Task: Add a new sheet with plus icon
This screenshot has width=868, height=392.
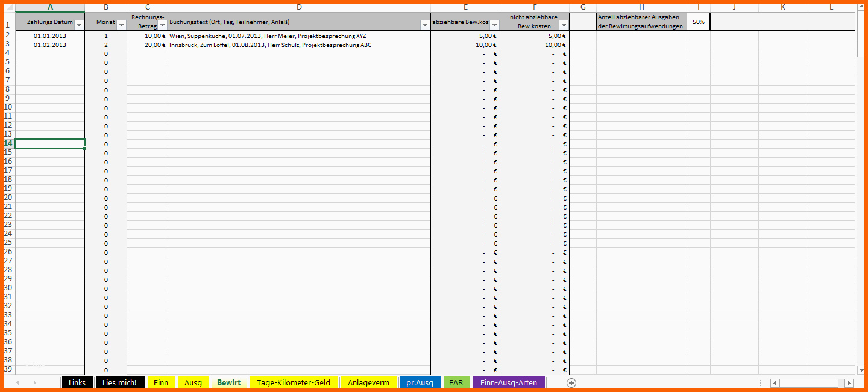Action: [571, 383]
